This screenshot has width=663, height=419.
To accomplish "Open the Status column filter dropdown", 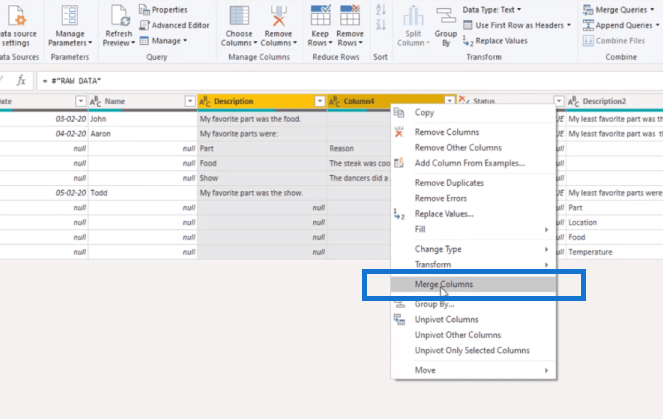I will [x=559, y=101].
